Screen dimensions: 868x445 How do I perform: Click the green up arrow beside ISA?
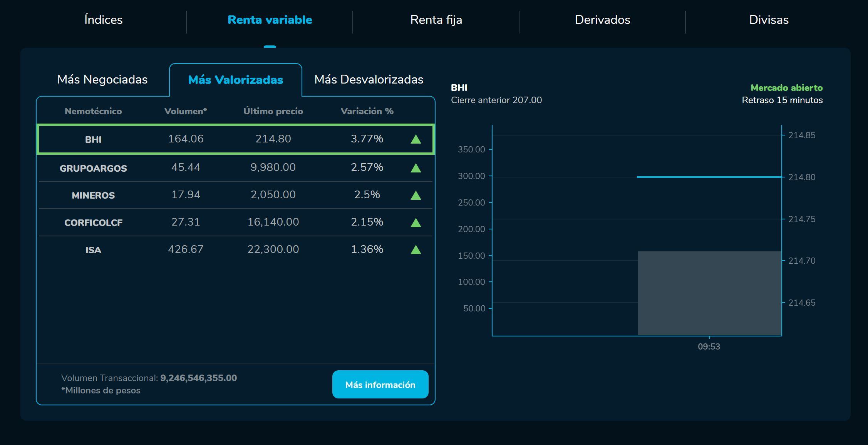[x=416, y=249]
